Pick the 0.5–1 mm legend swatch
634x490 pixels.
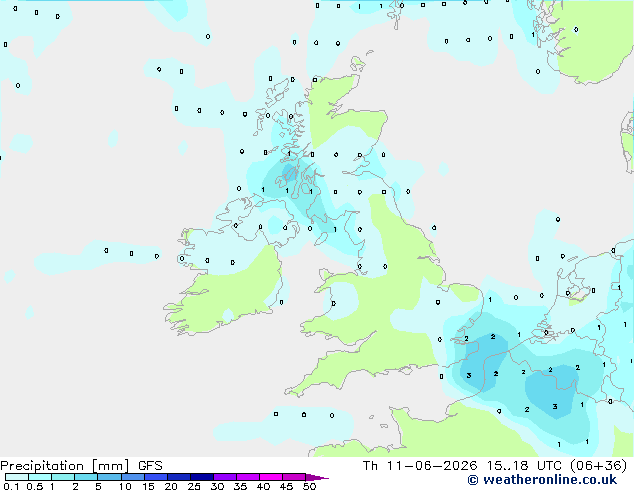point(40,477)
